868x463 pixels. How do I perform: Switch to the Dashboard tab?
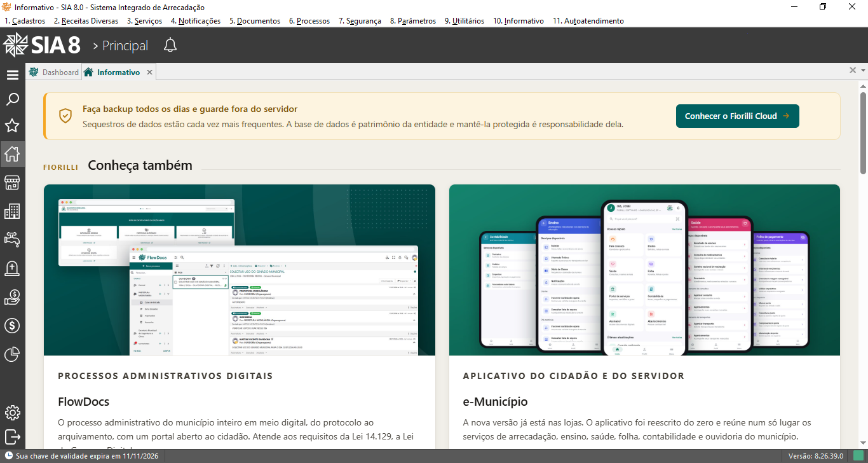pos(53,73)
